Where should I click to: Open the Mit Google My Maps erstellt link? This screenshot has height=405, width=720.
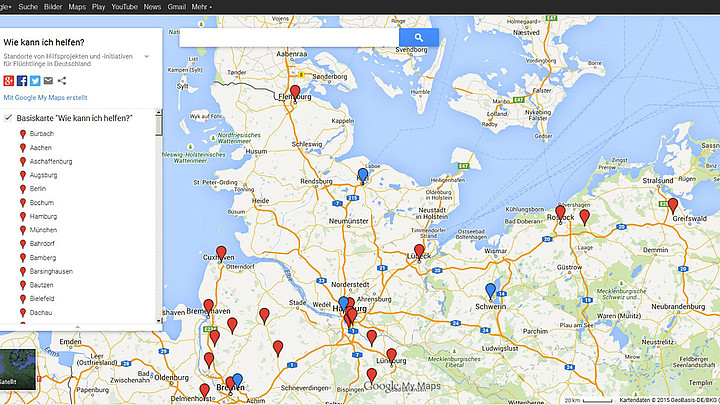click(x=45, y=98)
